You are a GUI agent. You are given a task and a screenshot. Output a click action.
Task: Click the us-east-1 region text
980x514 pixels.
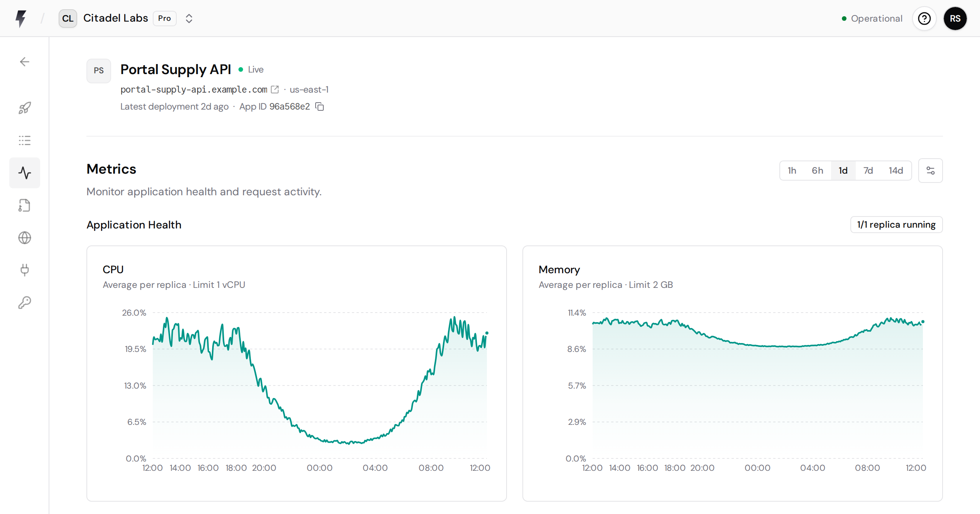coord(309,90)
